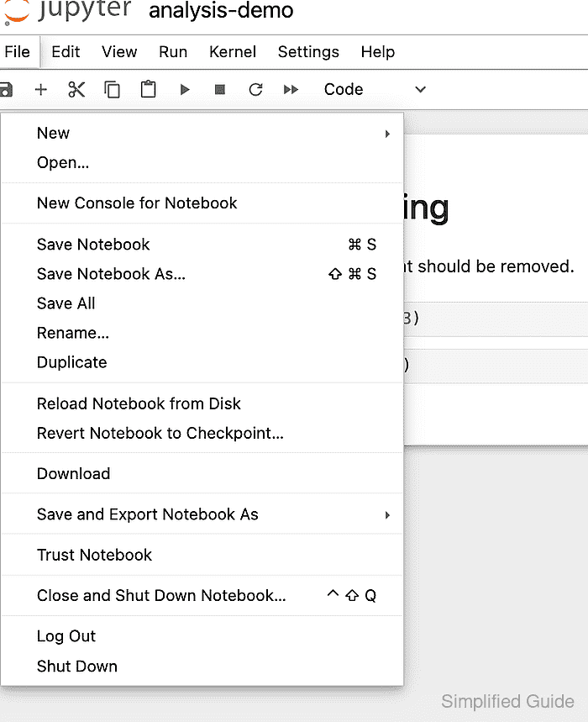Run the selected cell with play icon

(185, 89)
